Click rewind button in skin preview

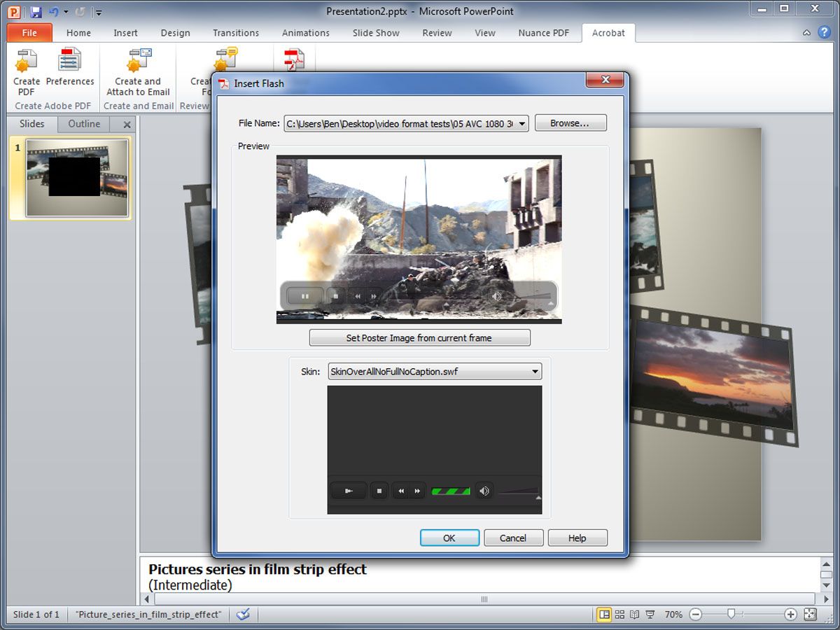tap(400, 491)
